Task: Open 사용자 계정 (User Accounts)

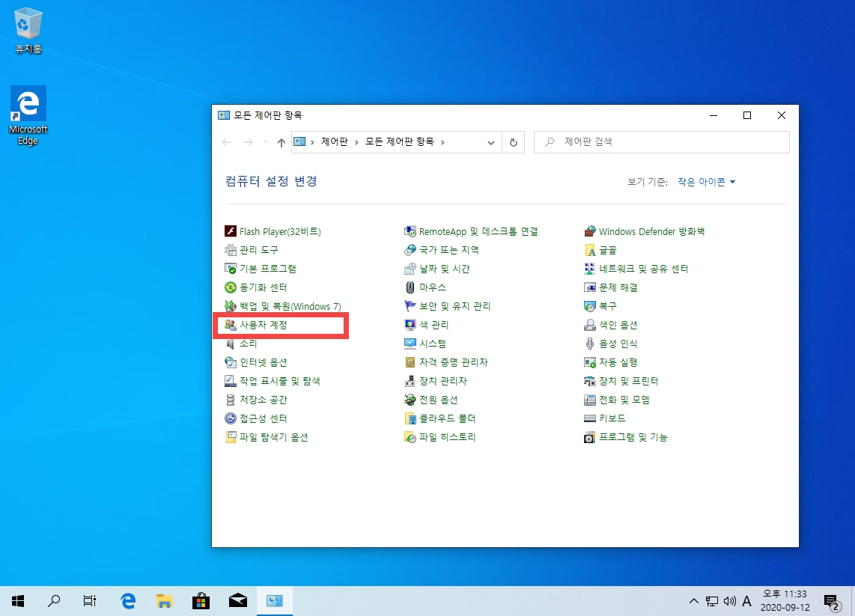Action: [x=264, y=325]
